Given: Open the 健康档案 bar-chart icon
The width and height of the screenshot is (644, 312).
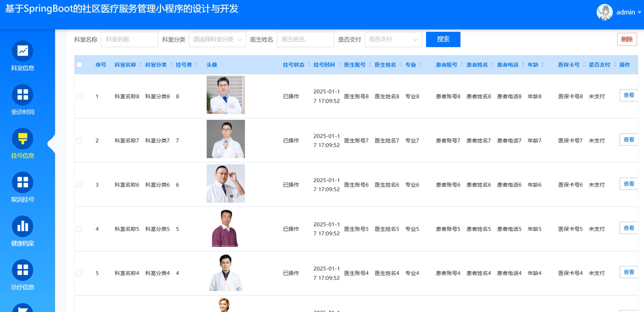Looking at the screenshot, I should tap(23, 226).
